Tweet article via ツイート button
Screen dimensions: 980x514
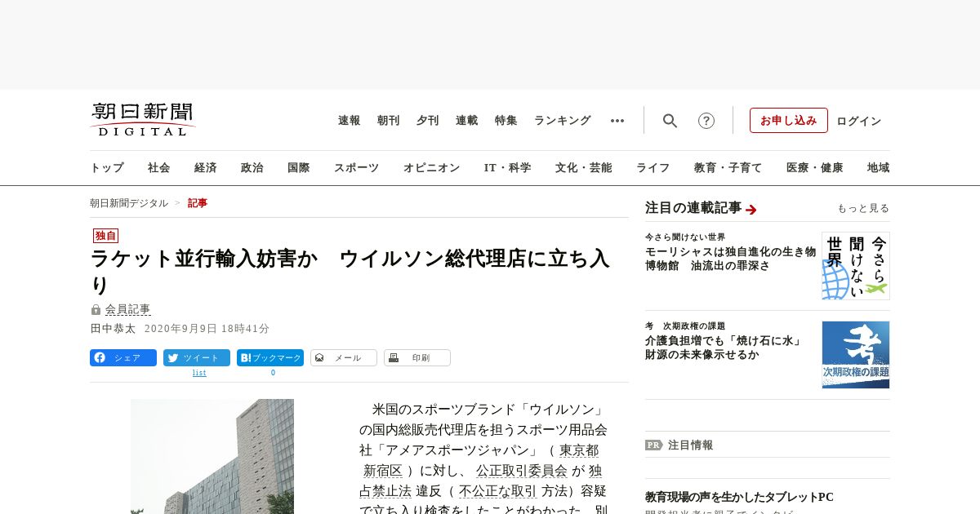point(197,357)
